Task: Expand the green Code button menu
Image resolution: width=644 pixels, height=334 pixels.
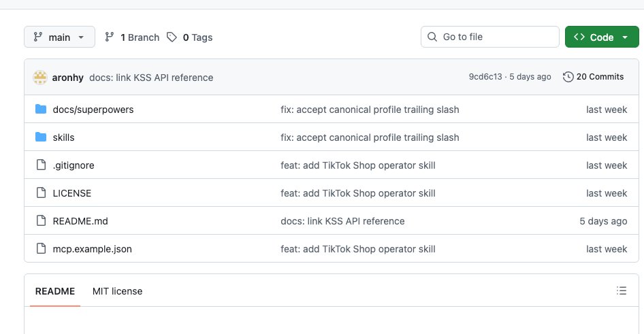Action: coord(602,37)
